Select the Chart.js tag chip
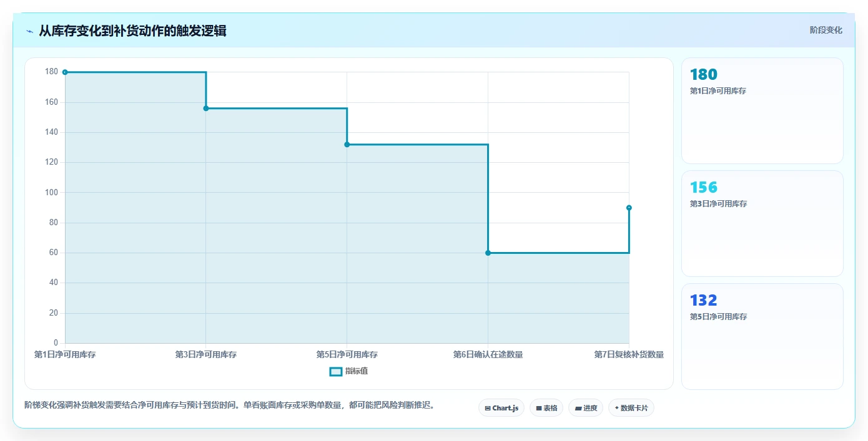 (x=501, y=408)
